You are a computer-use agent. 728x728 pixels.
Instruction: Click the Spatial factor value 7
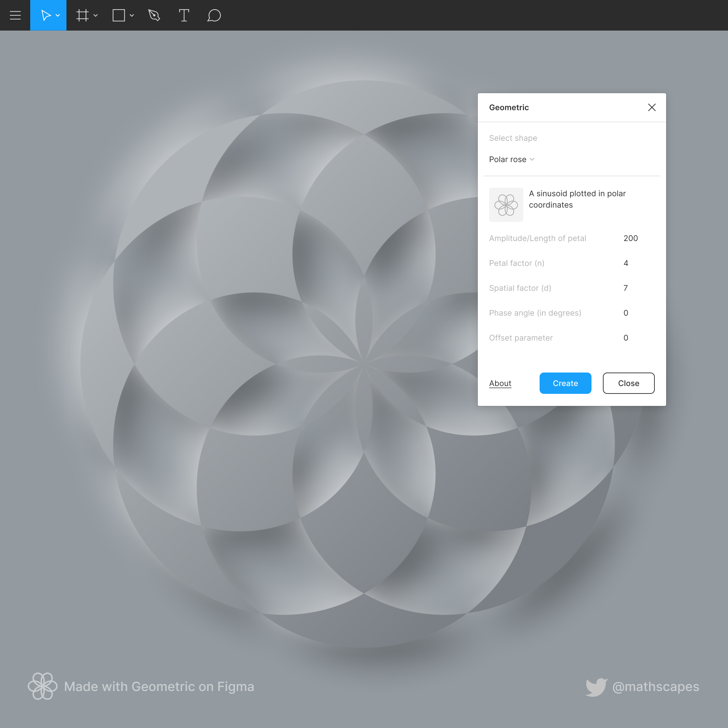click(625, 287)
